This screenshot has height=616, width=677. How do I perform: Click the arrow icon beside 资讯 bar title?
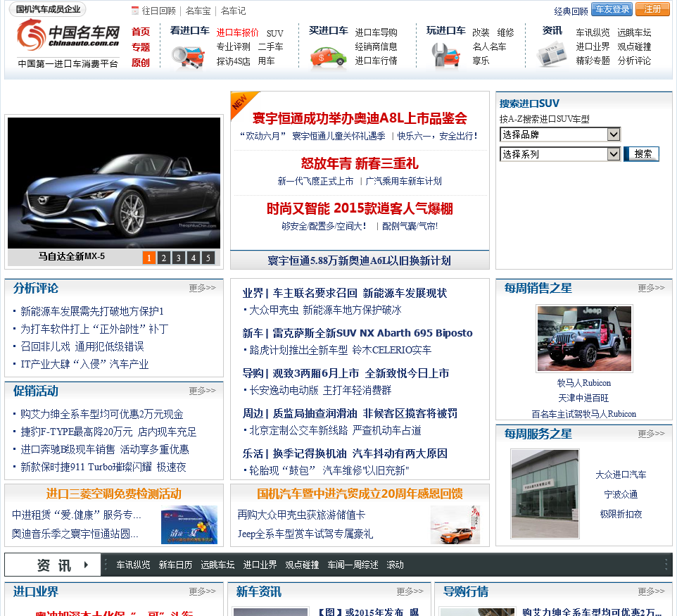(x=86, y=565)
